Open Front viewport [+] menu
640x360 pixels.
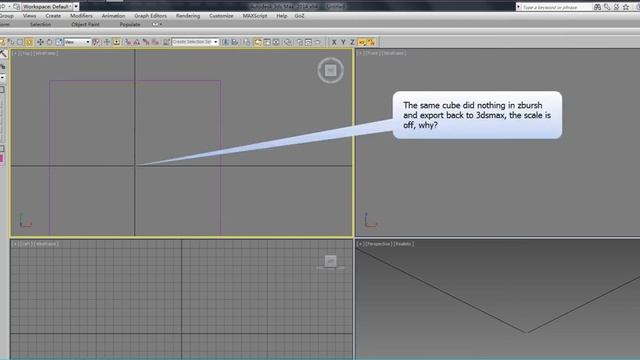coord(360,53)
